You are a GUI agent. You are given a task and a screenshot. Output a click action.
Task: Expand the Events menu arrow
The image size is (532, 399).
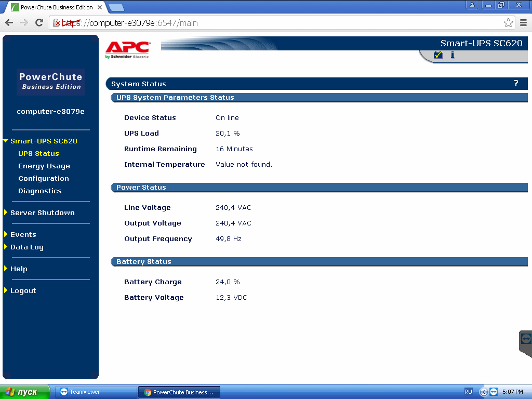point(5,234)
